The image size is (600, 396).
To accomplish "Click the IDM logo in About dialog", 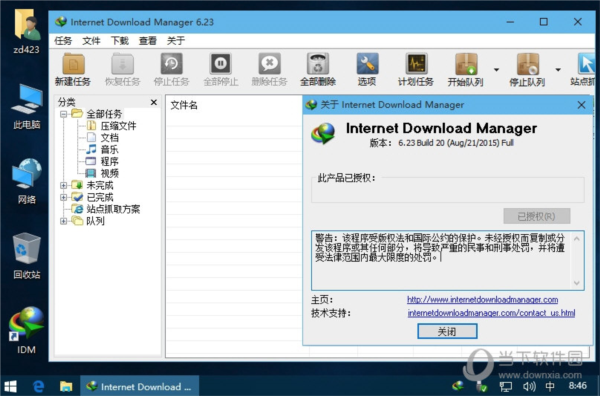I will (x=323, y=134).
